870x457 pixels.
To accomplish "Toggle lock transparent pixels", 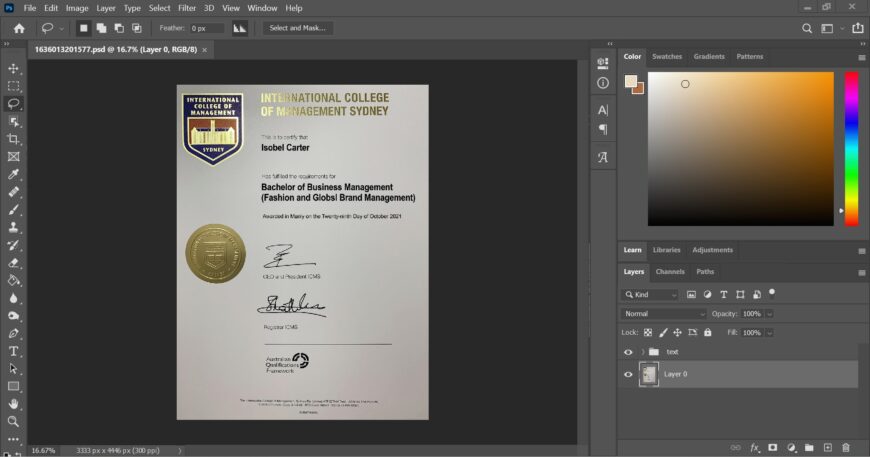I will point(648,333).
